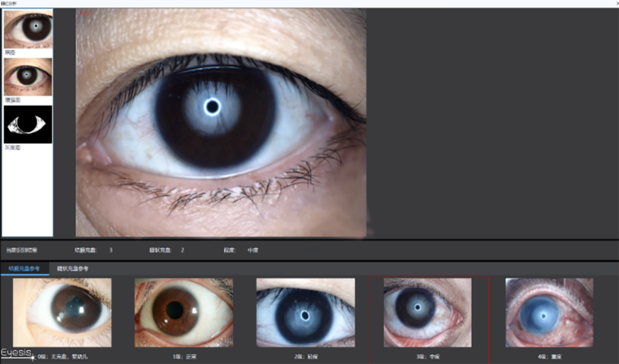This screenshot has width=619, height=364.
Task: Click the '3级' grade caption text
Action: [x=427, y=357]
